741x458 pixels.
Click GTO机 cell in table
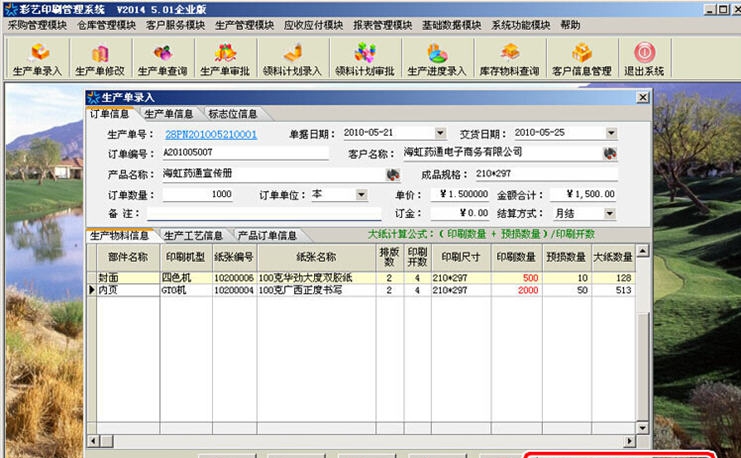pyautogui.click(x=186, y=290)
